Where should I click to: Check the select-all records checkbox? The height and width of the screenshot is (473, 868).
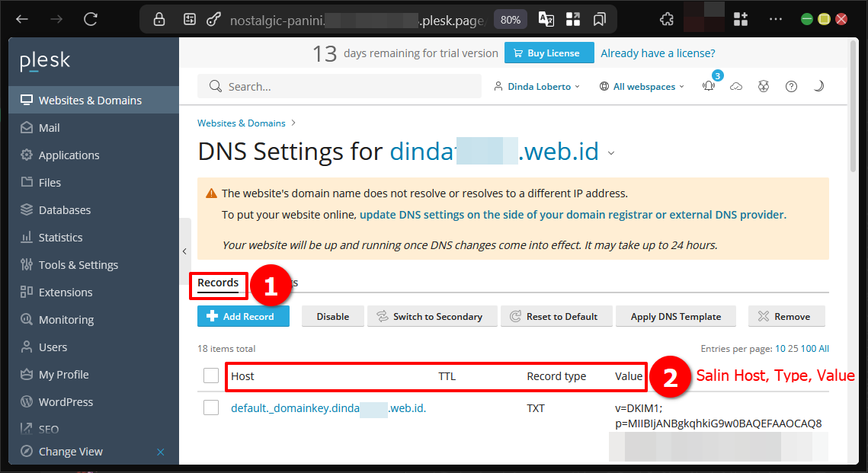211,376
